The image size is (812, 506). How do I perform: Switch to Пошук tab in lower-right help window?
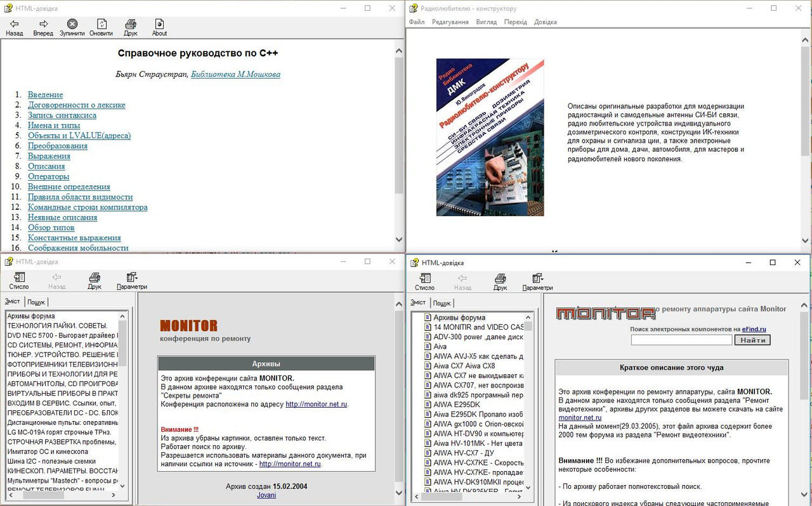click(x=442, y=303)
